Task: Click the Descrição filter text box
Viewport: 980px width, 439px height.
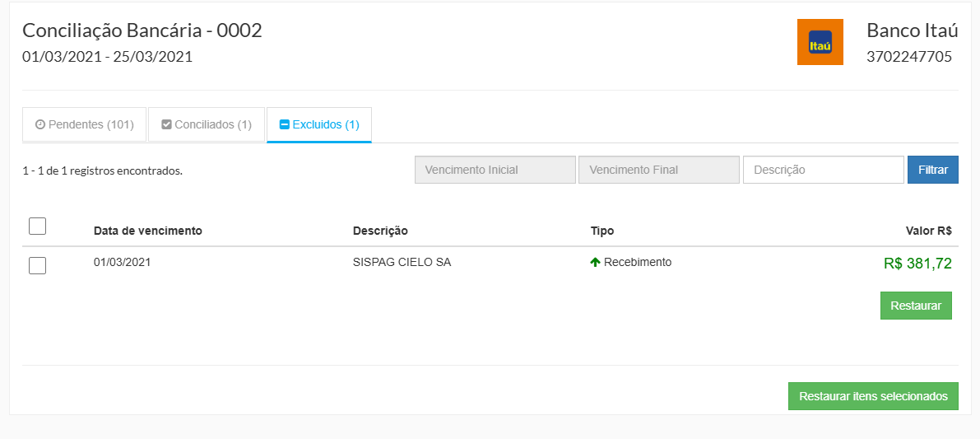Action: [823, 170]
